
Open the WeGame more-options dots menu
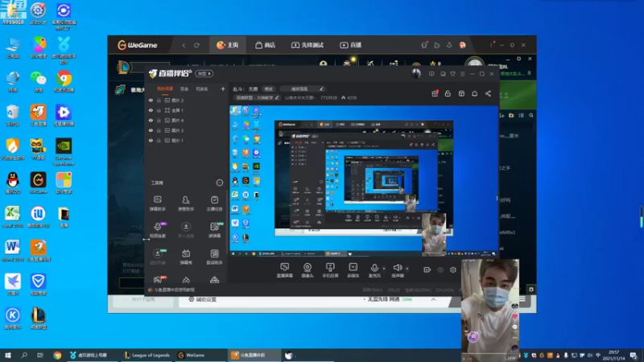(491, 45)
